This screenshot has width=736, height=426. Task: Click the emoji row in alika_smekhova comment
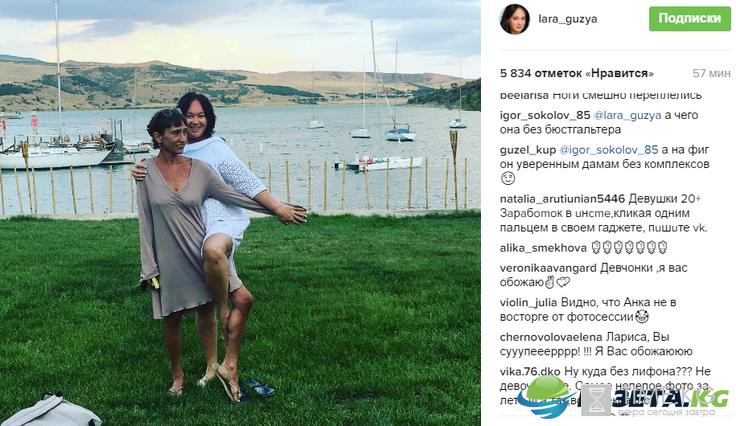629,247
